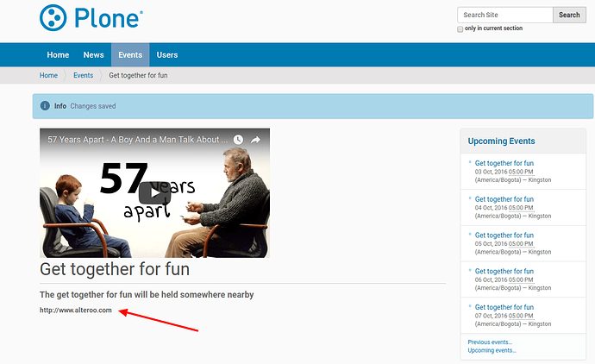Click the http://www.alteroo.com text
The image size is (595, 364).
point(76,311)
